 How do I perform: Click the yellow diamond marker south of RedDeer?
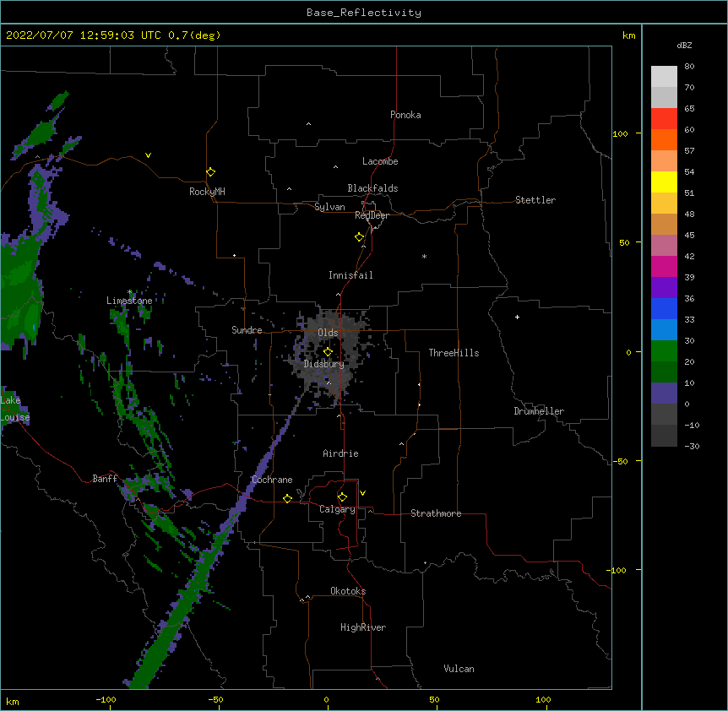[x=359, y=237]
